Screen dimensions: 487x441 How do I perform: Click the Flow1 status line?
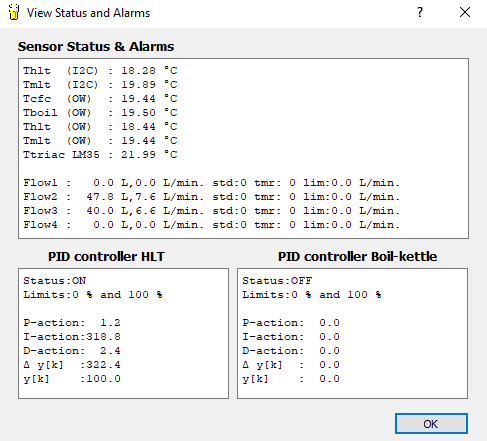pos(211,183)
